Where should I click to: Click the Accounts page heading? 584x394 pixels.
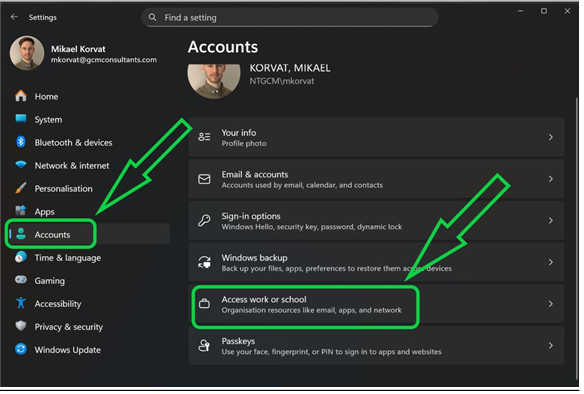pos(223,47)
